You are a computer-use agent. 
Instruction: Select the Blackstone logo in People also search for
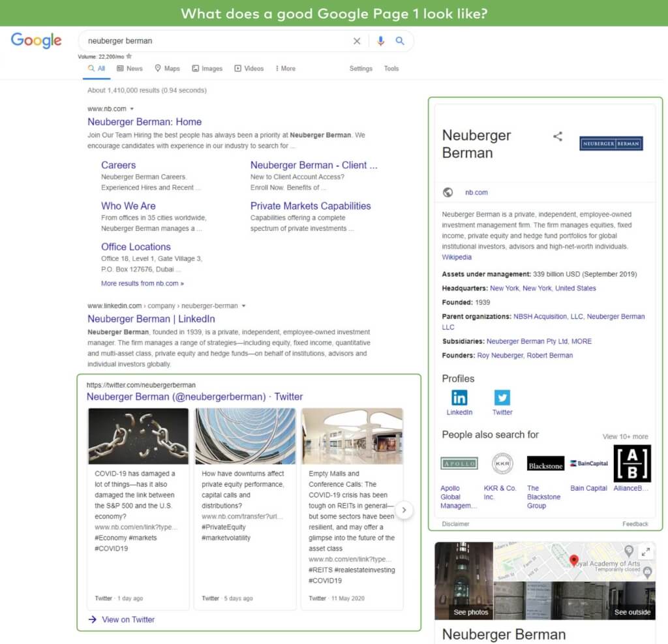545,465
